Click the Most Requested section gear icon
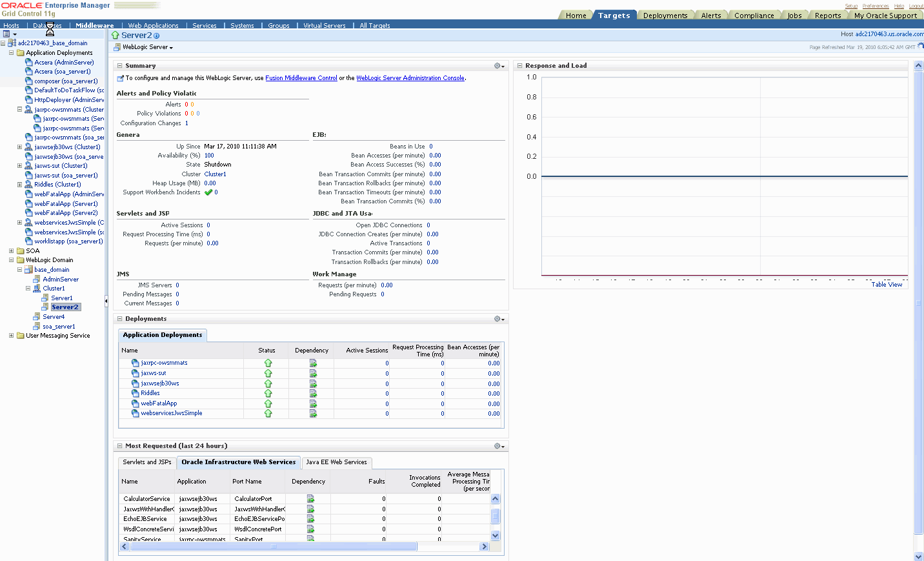Viewport: 924px width, 561px height. click(499, 446)
